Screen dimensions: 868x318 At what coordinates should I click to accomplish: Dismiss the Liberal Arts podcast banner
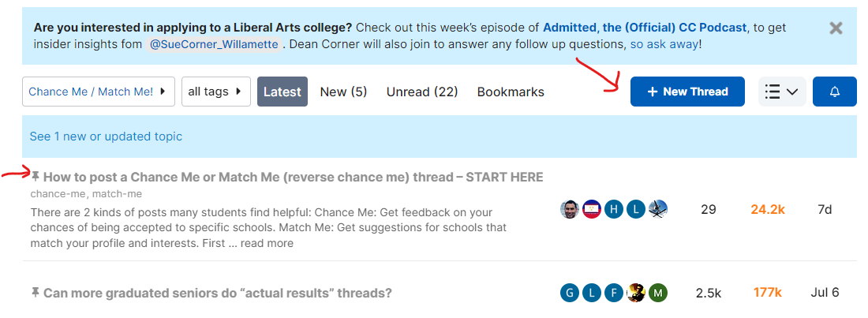coord(836,28)
